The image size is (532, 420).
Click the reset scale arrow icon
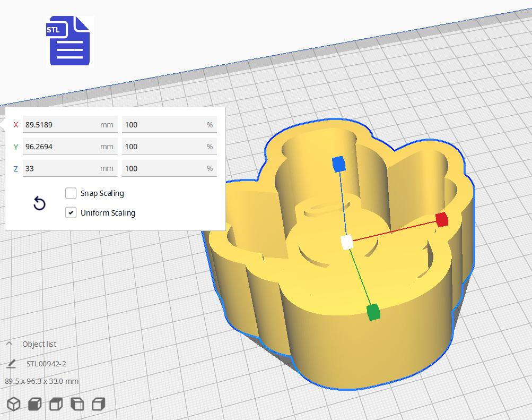(x=39, y=203)
